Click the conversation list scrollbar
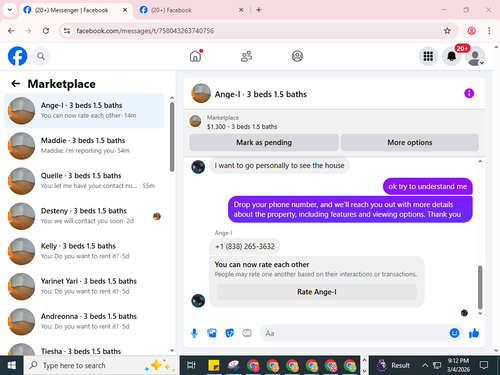The image size is (500, 375). (172, 137)
